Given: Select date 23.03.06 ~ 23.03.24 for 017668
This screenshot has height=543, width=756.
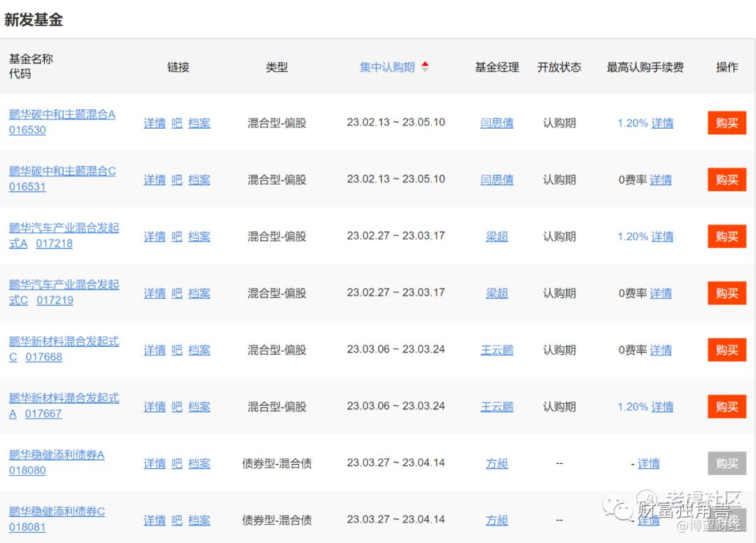Looking at the screenshot, I should click(395, 349).
